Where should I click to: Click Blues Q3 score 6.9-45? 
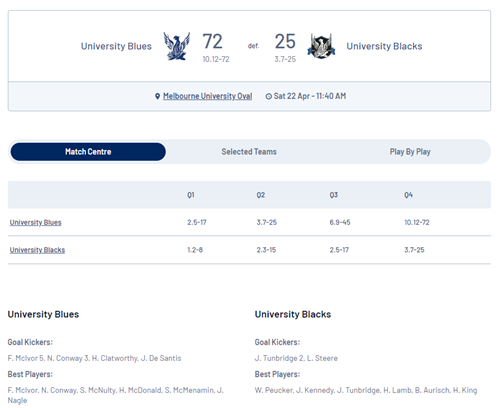340,222
